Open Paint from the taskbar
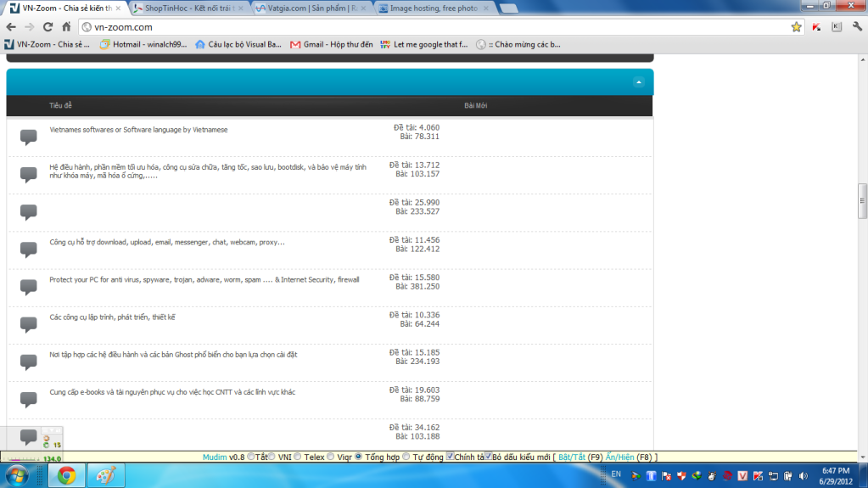This screenshot has width=868, height=488. coord(105,476)
